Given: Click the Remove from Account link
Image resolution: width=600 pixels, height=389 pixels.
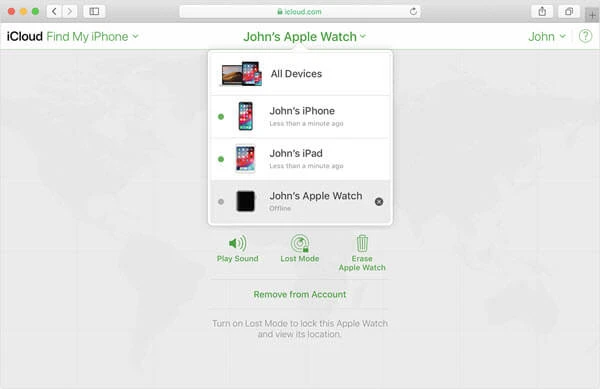Looking at the screenshot, I should coord(300,295).
